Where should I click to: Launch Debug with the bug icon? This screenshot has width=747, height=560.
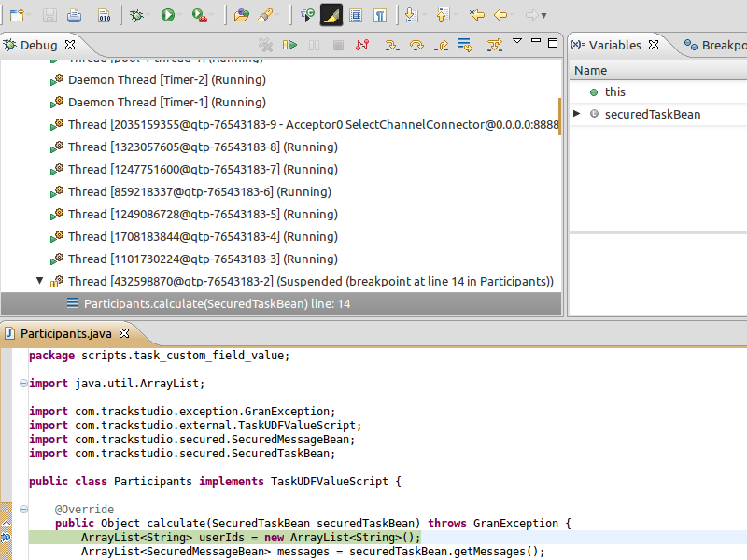136,15
